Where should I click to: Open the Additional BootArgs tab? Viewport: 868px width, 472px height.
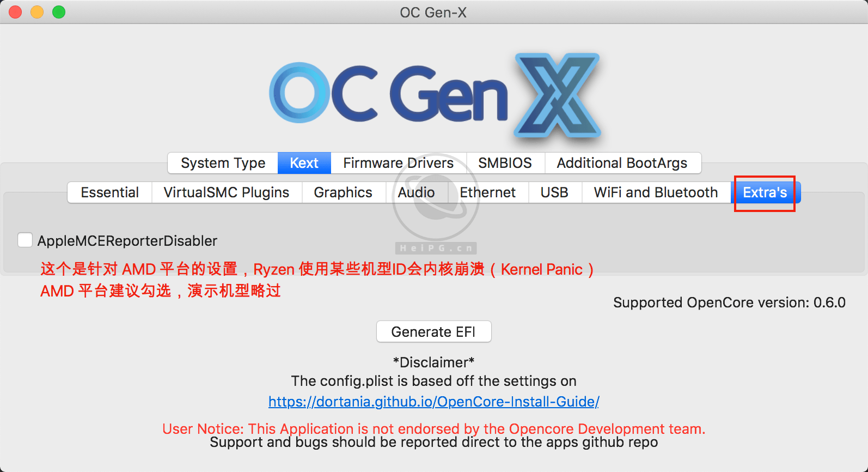click(622, 163)
